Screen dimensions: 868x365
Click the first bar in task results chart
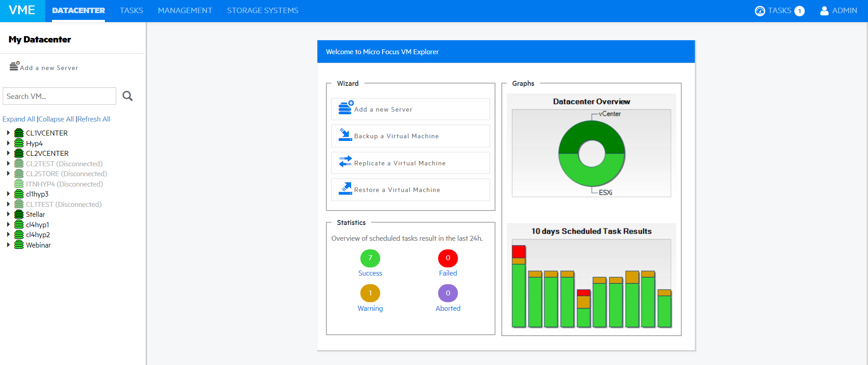tap(519, 286)
